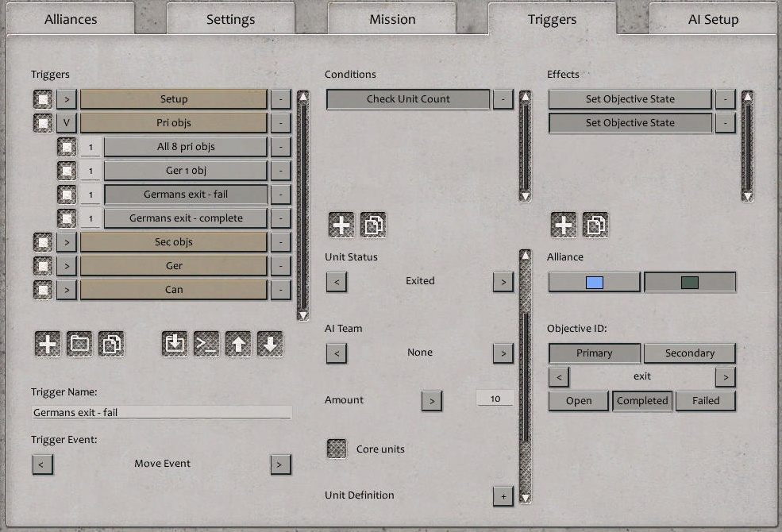Click the import/save-down arrow icon below triggers
782x532 pixels.
pyautogui.click(x=174, y=344)
